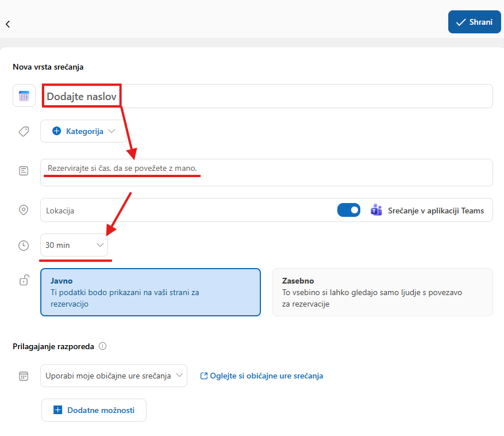
Task: Click the Prilagajanje razporeda heading
Action: tap(53, 346)
